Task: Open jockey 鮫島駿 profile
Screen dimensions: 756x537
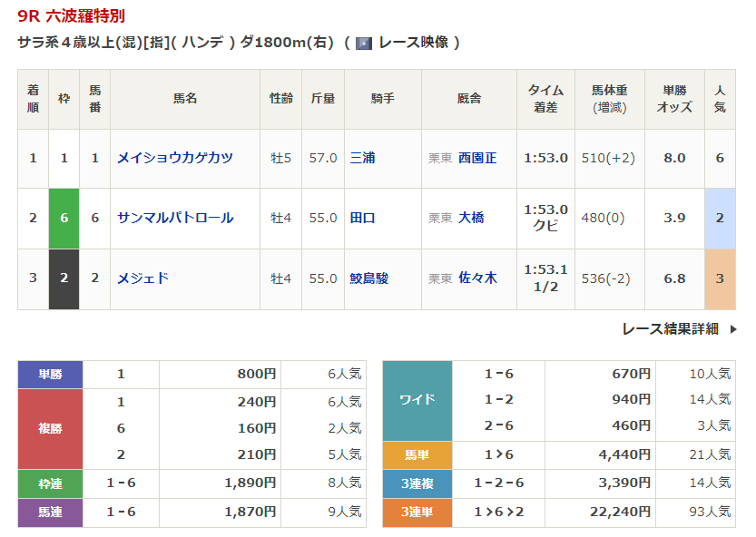Action: coord(368,278)
